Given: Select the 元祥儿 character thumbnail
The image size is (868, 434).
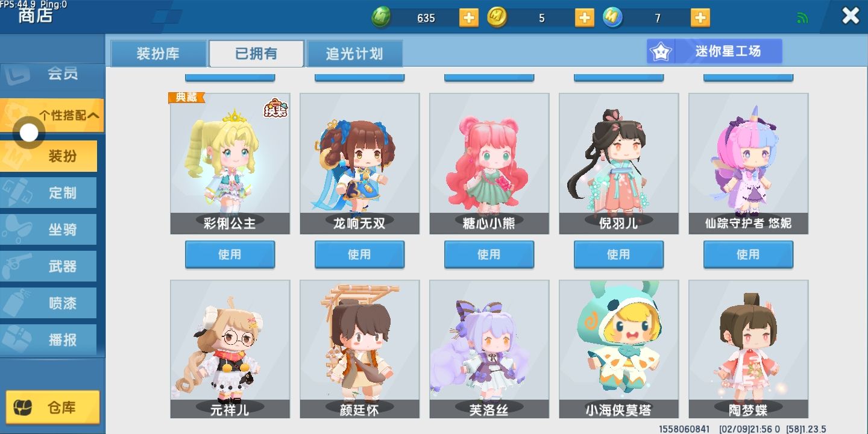Looking at the screenshot, I should click(x=230, y=348).
